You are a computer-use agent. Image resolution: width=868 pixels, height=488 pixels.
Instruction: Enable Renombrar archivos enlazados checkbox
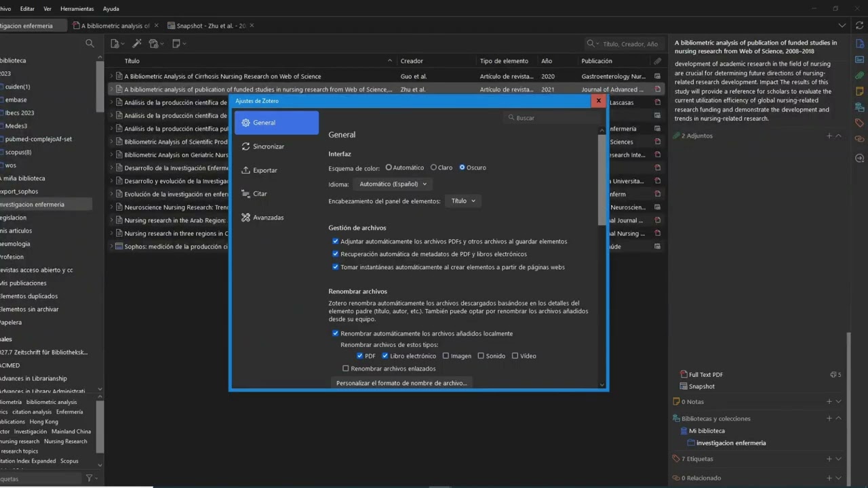click(x=346, y=369)
